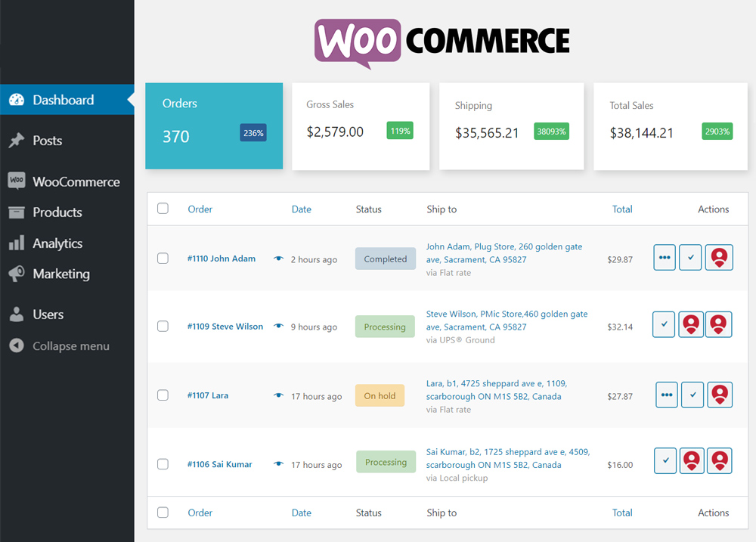Click Lara's scarborough shipping address
This screenshot has width=756, height=542.
[x=497, y=390]
